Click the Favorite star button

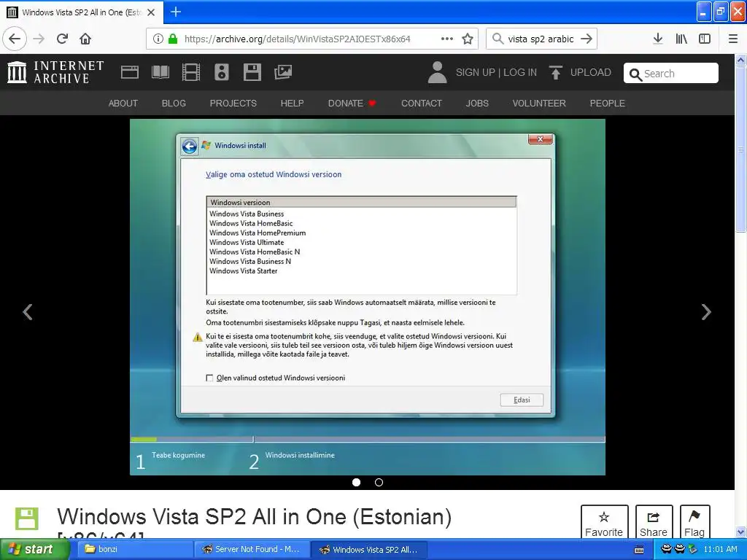coord(604,524)
